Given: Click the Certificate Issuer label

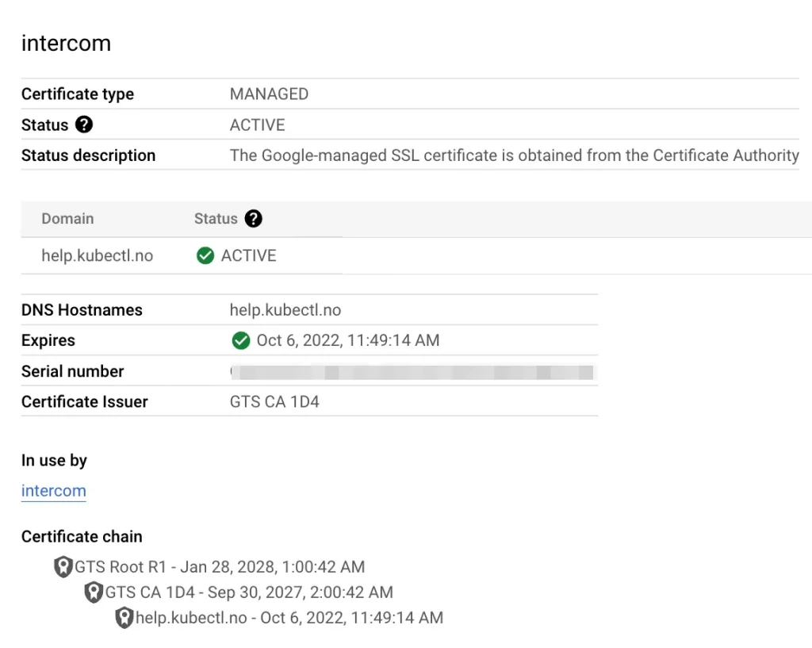Looking at the screenshot, I should 84,401.
